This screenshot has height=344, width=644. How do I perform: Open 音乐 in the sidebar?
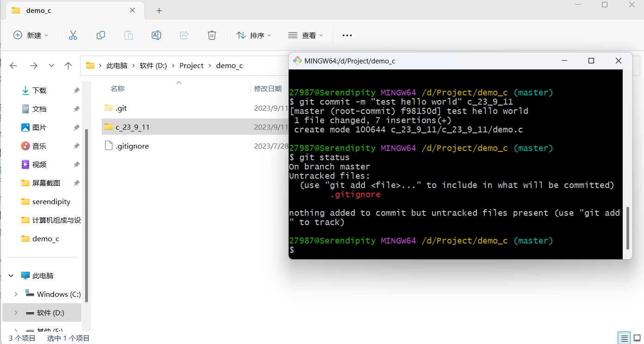tap(39, 146)
